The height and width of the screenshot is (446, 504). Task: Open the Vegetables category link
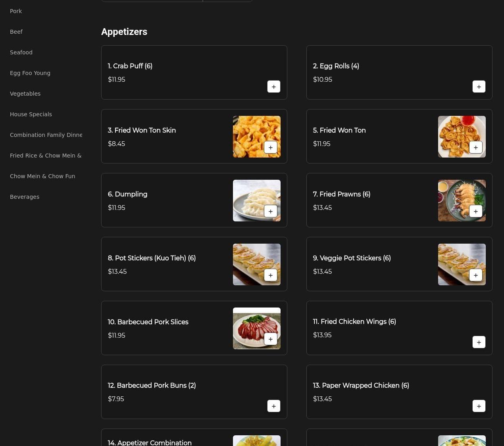[25, 94]
